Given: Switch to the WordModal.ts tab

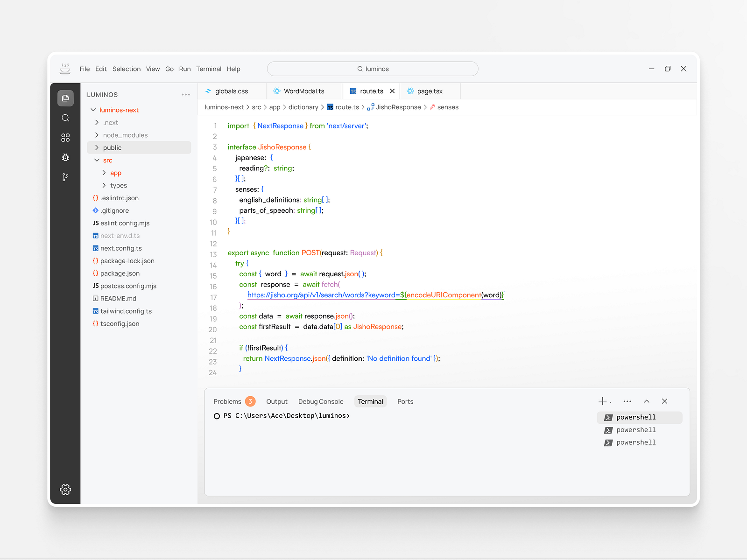Looking at the screenshot, I should click(x=303, y=91).
